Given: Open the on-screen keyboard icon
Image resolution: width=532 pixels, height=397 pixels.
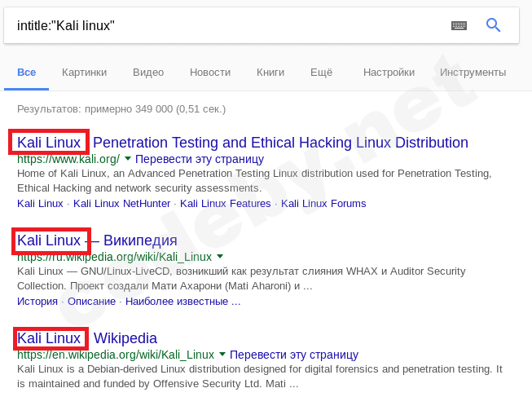Looking at the screenshot, I should tap(459, 25).
